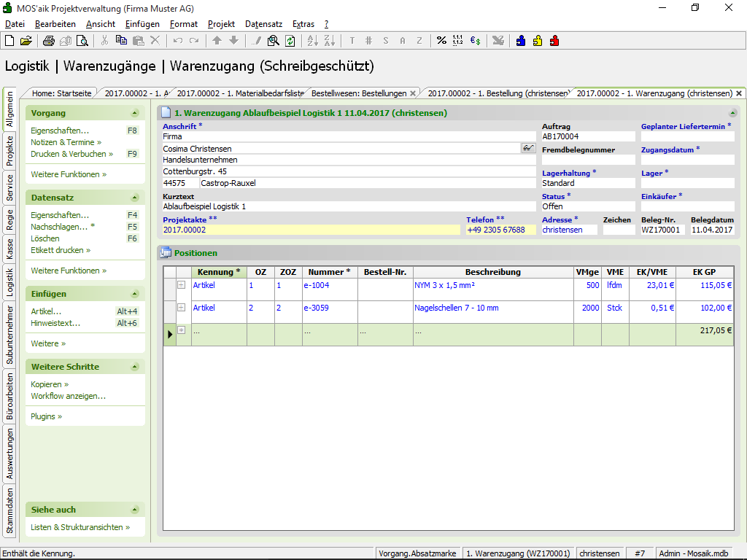Click the red puzzle piece icon
Image resolution: width=747 pixels, height=560 pixels.
point(554,41)
